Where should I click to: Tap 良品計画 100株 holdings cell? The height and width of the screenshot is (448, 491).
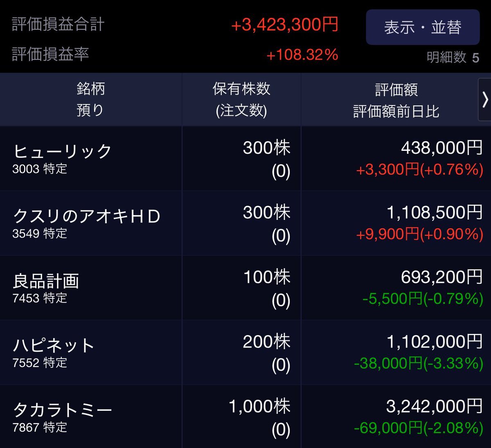coord(241,288)
